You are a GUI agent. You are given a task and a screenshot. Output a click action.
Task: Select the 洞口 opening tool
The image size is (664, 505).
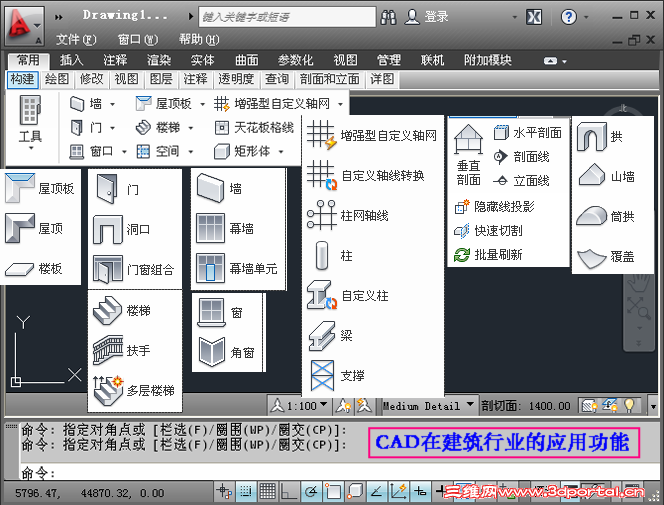tap(122, 229)
